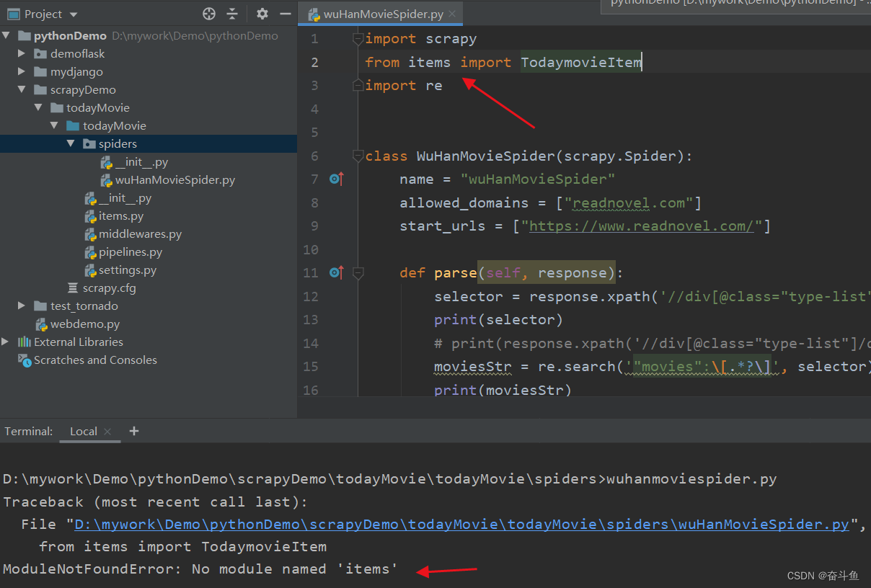Click the ModuleNotFoundError message in terminal

click(x=200, y=569)
